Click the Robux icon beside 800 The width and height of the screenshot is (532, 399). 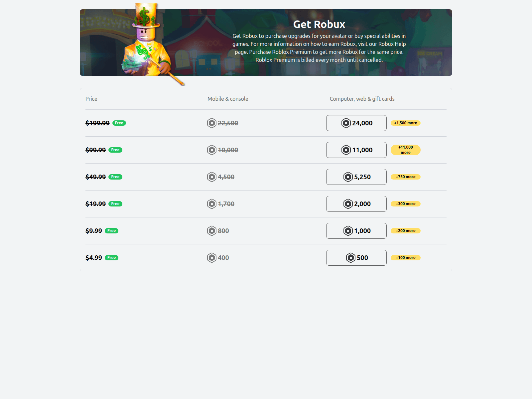point(212,230)
